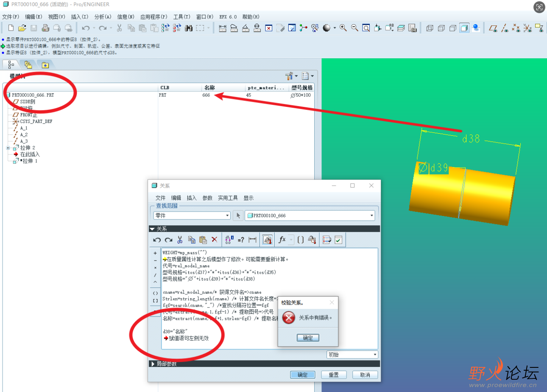Insert square brackets into relations
Viewport: 547px width, 392px height.
point(155,300)
